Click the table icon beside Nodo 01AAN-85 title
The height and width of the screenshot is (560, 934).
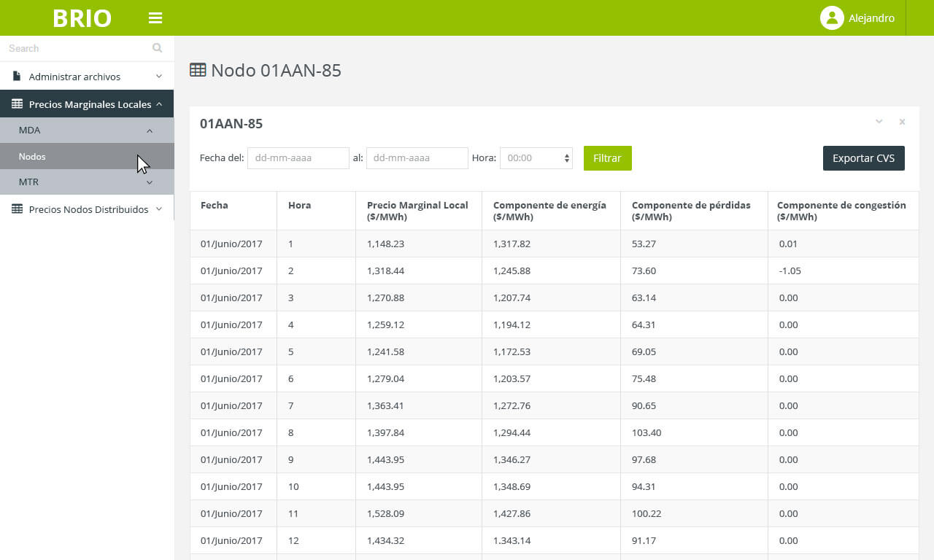coord(198,70)
